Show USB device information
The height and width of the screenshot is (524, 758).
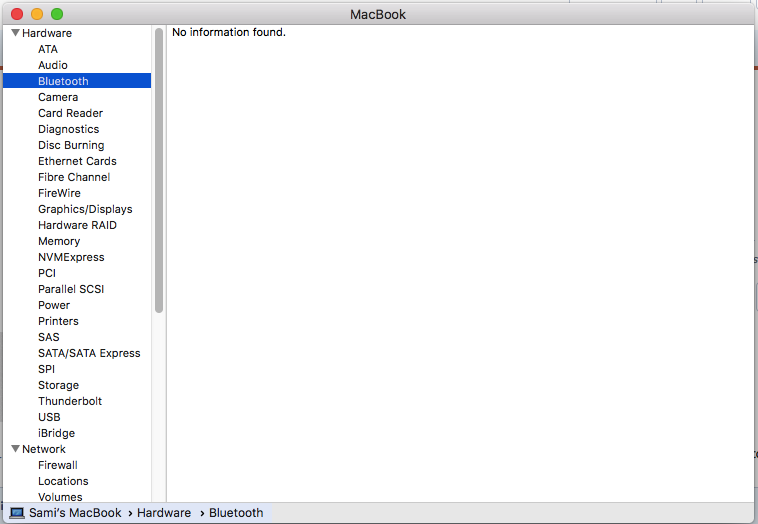[x=49, y=417]
